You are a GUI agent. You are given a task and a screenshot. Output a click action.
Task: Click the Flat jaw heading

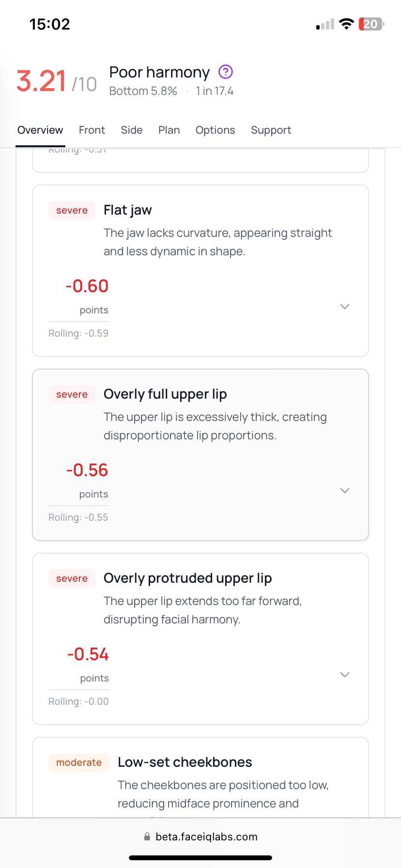(x=128, y=210)
